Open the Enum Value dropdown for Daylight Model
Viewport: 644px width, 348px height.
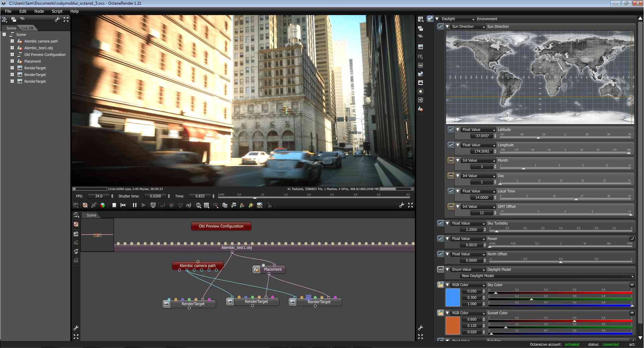468,269
